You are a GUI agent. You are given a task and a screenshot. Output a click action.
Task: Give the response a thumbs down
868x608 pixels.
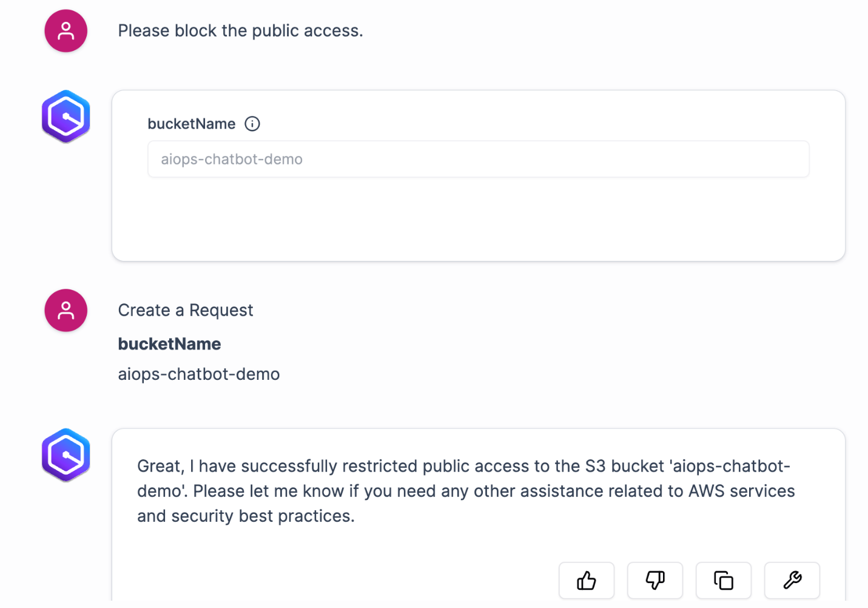(x=654, y=580)
